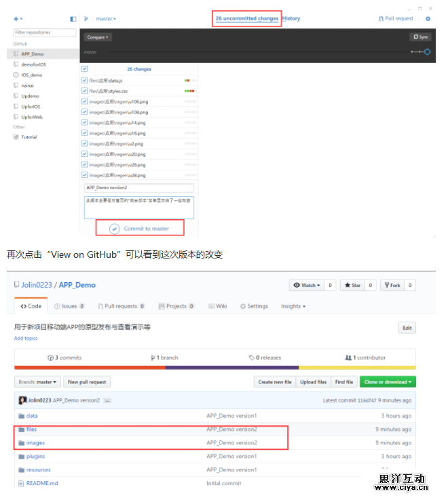Click the language breakdown color bar
Image resolution: width=448 pixels, height=498 pixels.
point(215,368)
